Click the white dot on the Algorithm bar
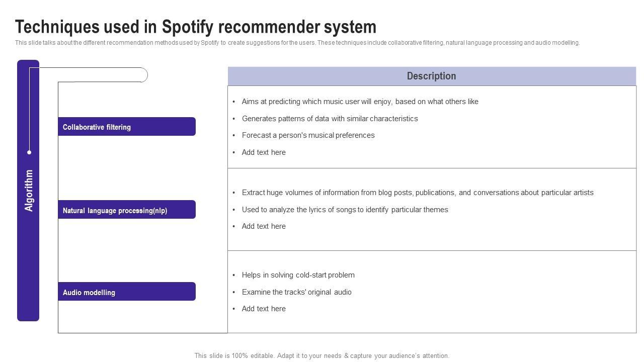Viewport: 644px width, 362px height. coord(29,152)
